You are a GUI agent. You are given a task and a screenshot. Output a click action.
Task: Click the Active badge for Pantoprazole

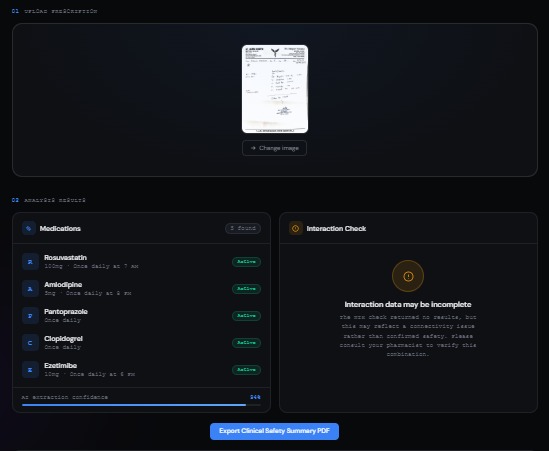click(x=246, y=316)
